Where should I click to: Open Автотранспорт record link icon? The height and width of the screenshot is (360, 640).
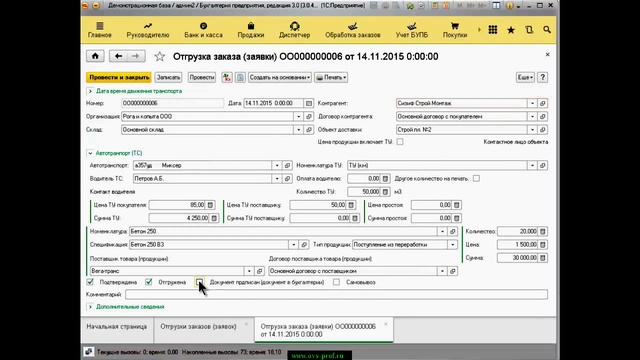tap(287, 165)
